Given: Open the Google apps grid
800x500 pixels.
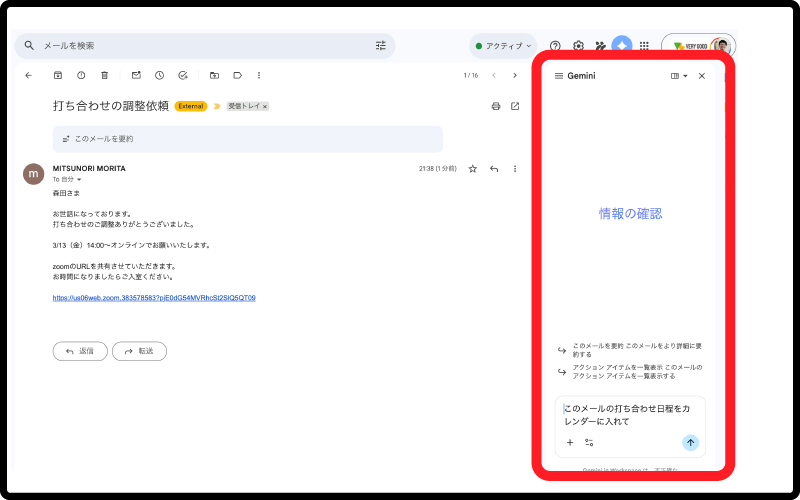Looking at the screenshot, I should tap(644, 46).
